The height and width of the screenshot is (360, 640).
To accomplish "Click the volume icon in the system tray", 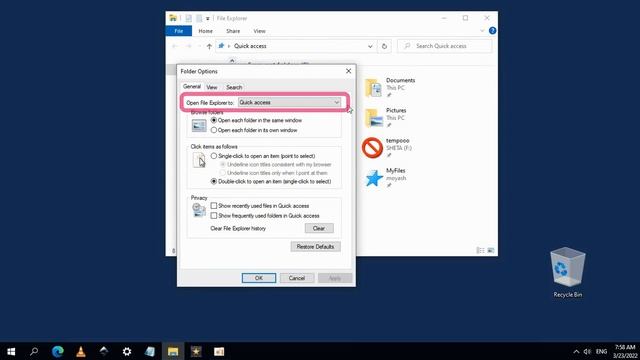I will 587,351.
